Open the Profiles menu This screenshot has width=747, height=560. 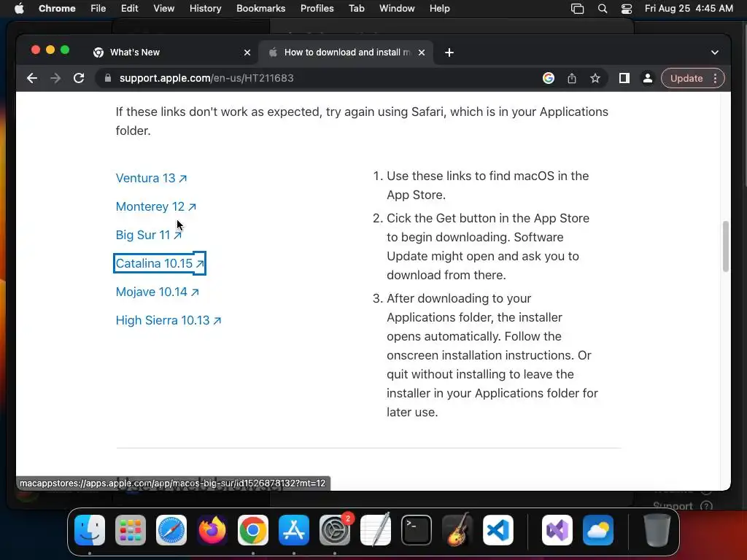[317, 9]
